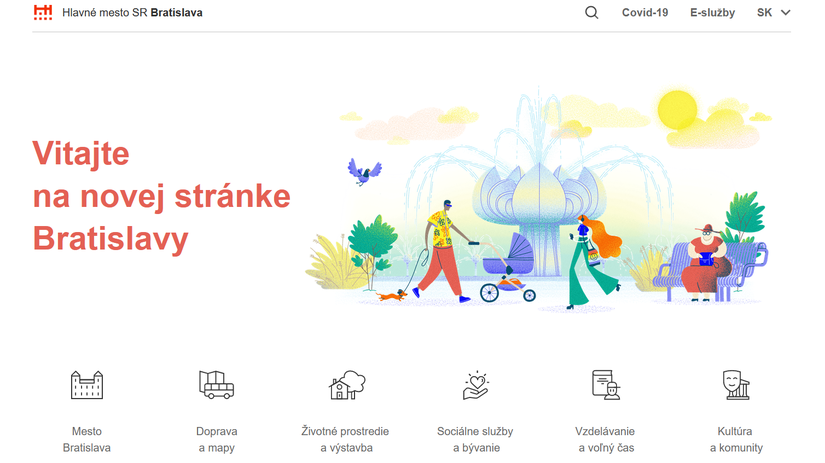Screen dimensions: 825x463
Task: Select the theatre mask icon
Action: pyautogui.click(x=736, y=385)
